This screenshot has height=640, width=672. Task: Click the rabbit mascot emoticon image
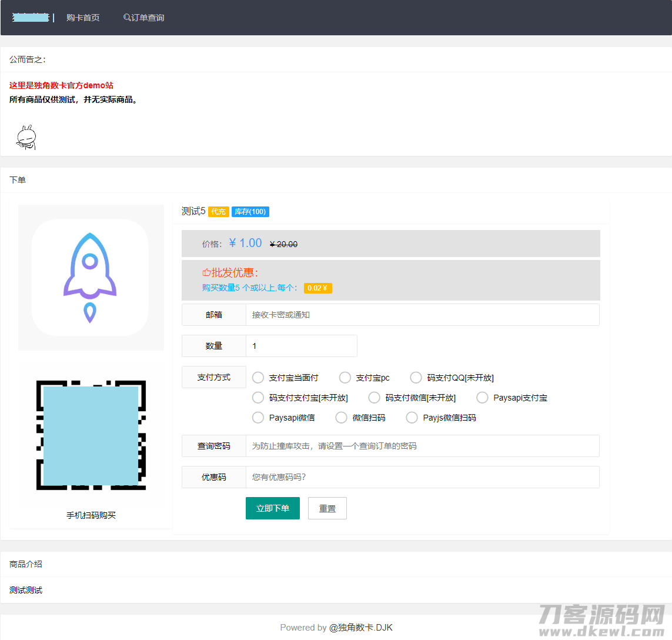26,137
